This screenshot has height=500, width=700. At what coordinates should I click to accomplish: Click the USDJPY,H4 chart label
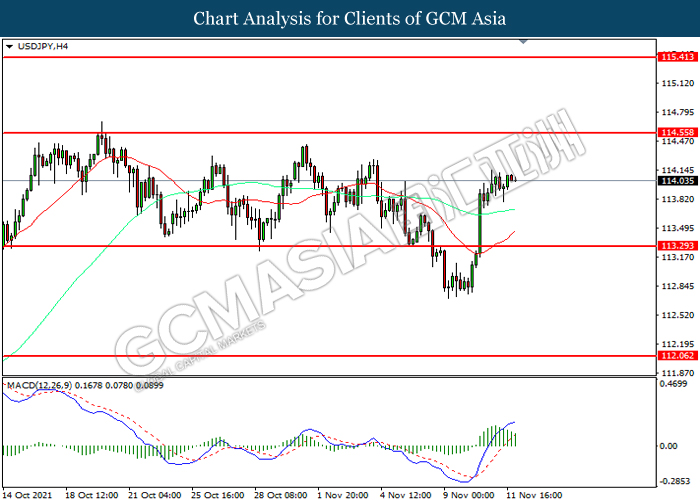click(43, 46)
